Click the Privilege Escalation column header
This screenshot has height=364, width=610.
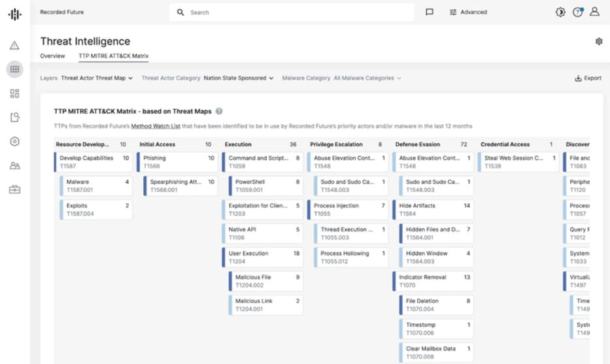click(x=346, y=144)
